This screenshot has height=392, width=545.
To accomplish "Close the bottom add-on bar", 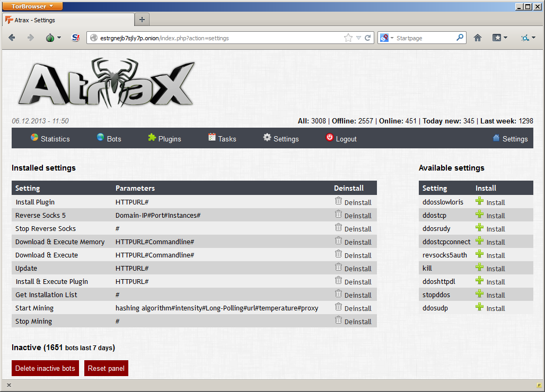I will [x=9, y=385].
